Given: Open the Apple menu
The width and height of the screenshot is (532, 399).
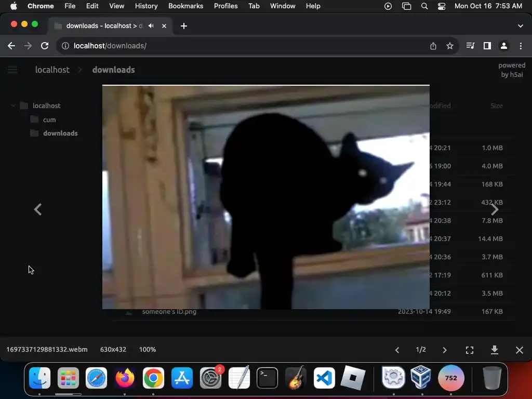Looking at the screenshot, I should (14, 6).
